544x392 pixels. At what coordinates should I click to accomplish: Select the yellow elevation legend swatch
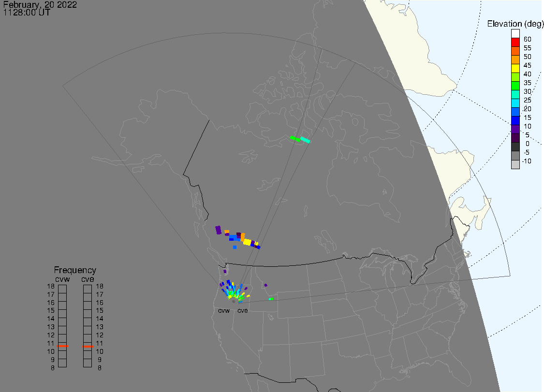pos(515,68)
